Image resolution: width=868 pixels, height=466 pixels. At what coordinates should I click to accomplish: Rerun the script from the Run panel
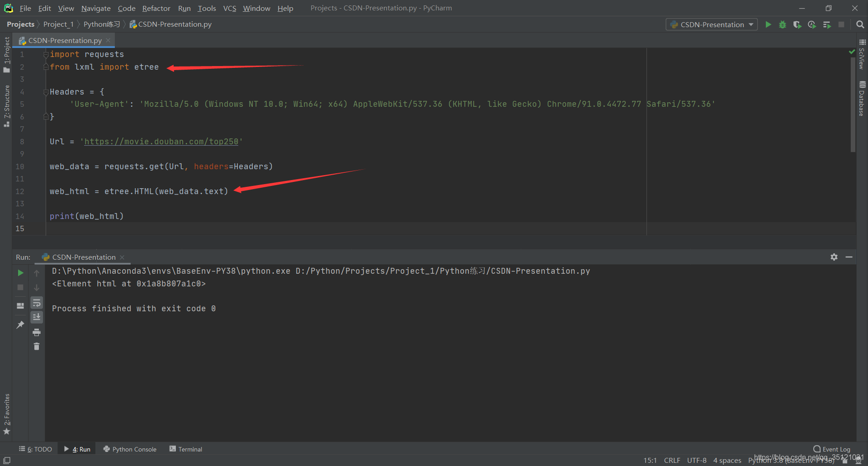(x=20, y=272)
